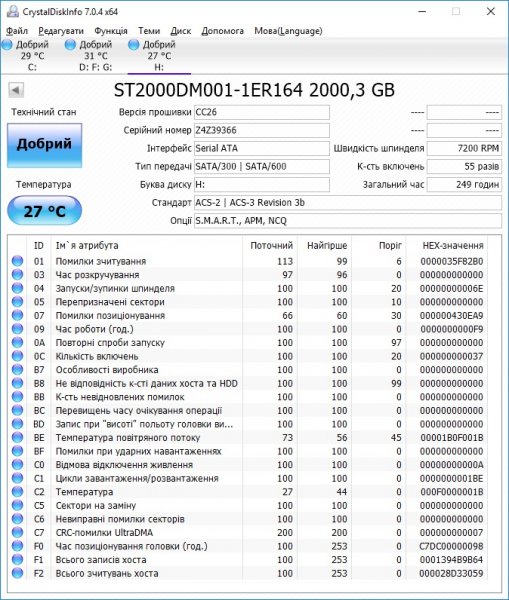Select HEX value 0000035F82B0
The width and height of the screenshot is (509, 600).
(x=452, y=262)
